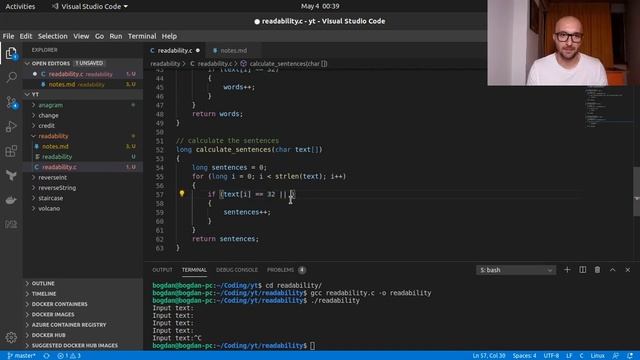
Task: Click the editor minimap
Action: pos(608,108)
